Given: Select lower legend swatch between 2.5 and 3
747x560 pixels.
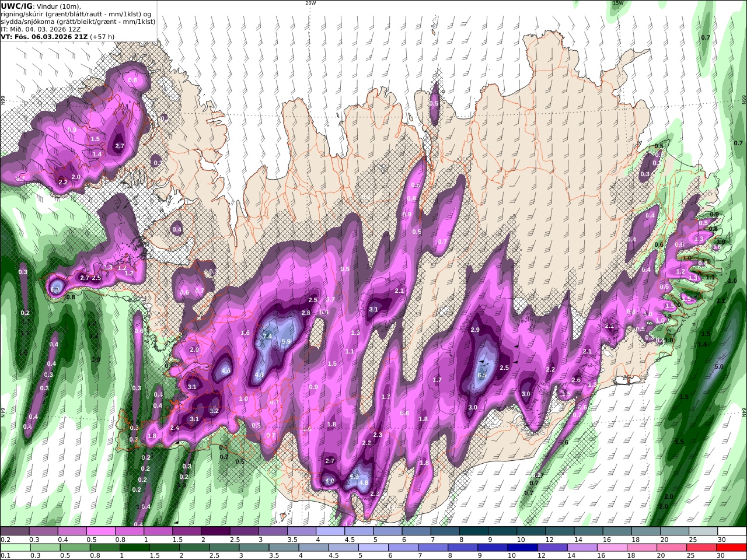Looking at the screenshot, I should click(224, 548).
